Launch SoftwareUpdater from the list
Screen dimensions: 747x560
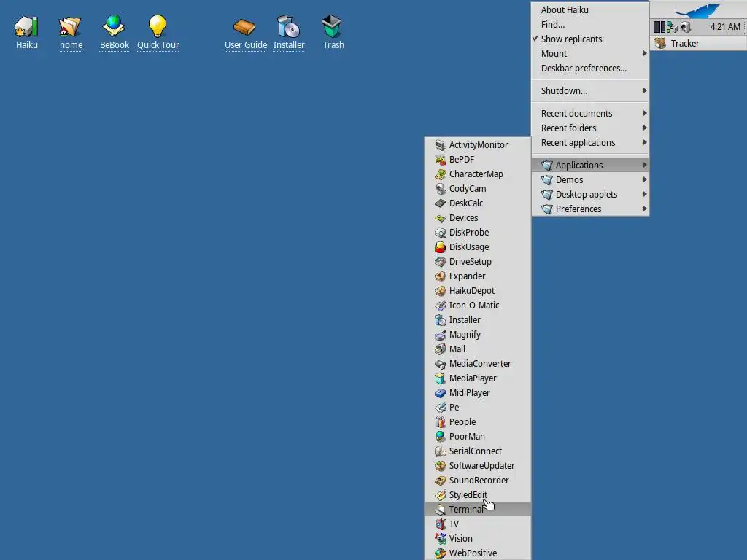point(478,466)
